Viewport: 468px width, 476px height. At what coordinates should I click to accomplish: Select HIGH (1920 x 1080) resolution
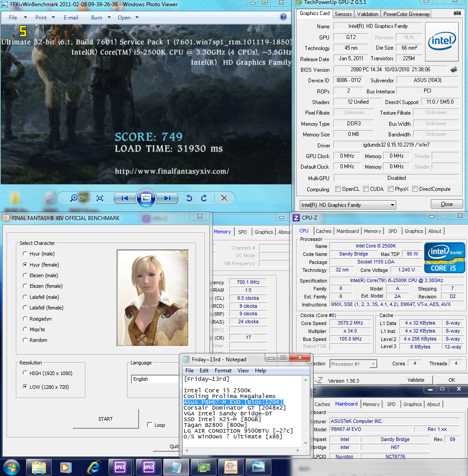25,373
